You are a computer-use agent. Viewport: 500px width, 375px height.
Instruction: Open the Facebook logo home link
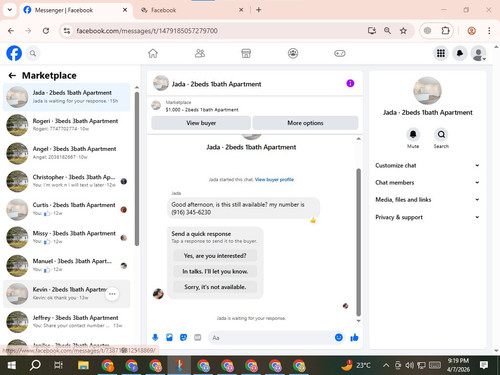[14, 53]
